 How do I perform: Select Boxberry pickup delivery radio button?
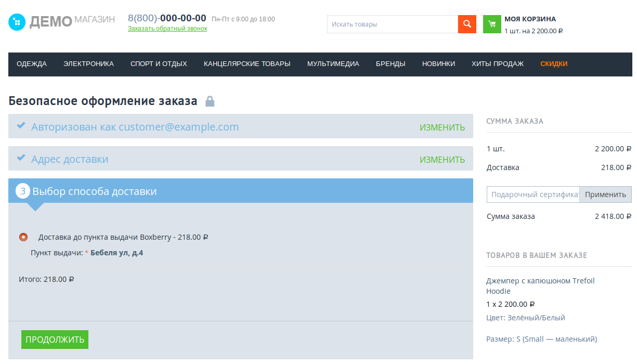[x=23, y=237]
